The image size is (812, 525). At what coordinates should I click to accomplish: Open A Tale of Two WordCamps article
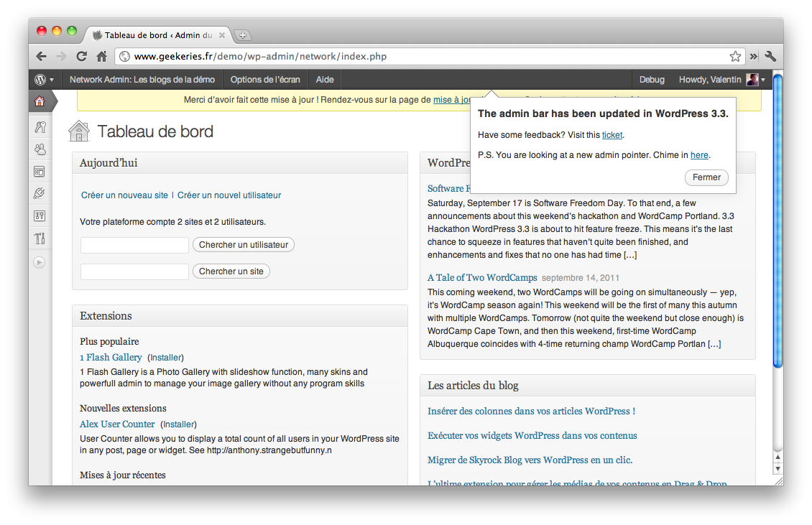tap(482, 277)
